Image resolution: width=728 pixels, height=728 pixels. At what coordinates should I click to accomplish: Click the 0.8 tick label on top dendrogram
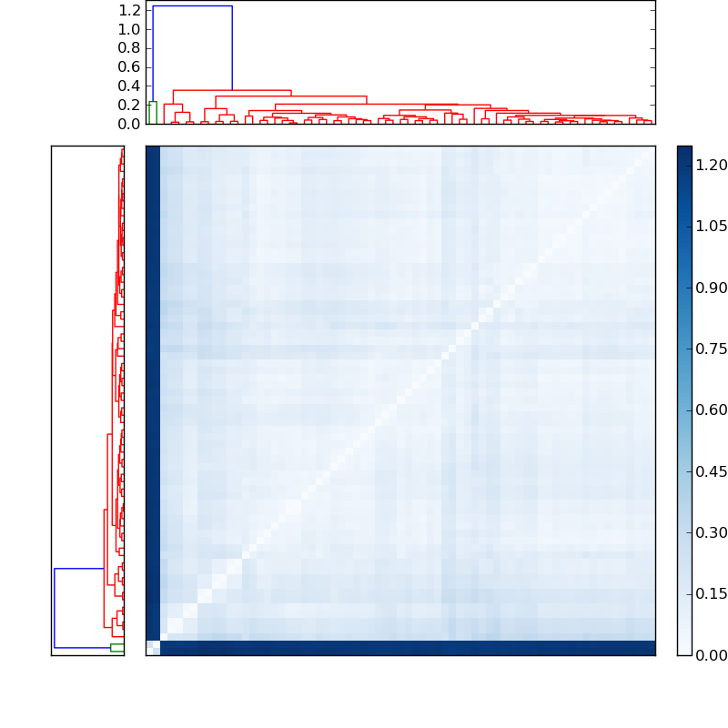pyautogui.click(x=129, y=48)
